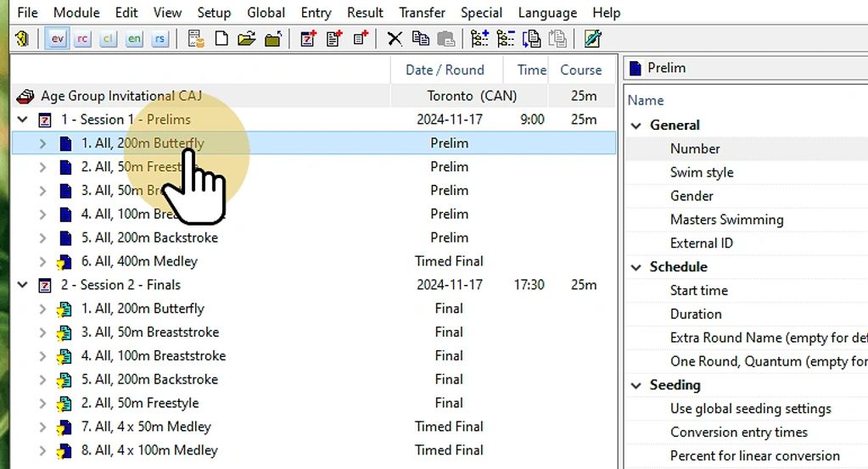Click the copy toolbar icon
The image size is (868, 469).
pyautogui.click(x=420, y=38)
